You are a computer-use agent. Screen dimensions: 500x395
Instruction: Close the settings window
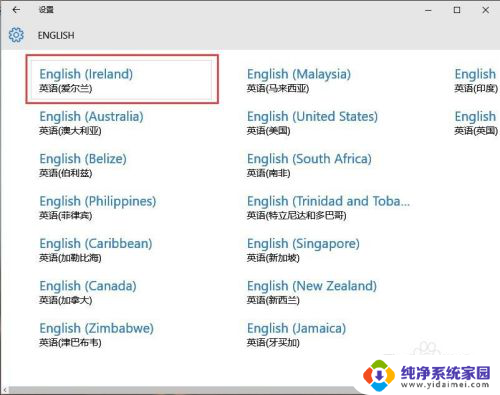point(486,10)
